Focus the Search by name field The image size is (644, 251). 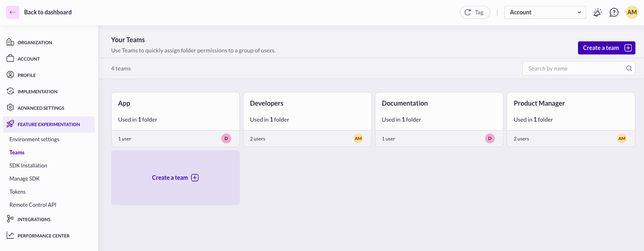pos(574,68)
